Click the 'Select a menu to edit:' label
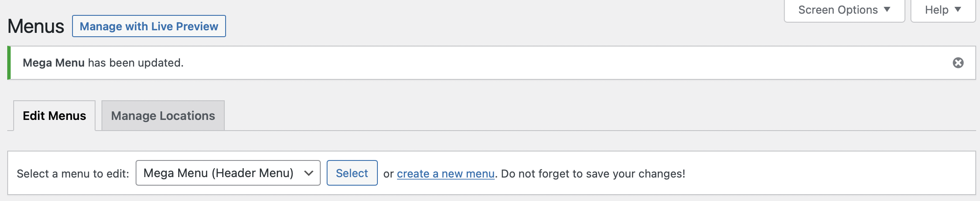The image size is (980, 201). tap(72, 174)
